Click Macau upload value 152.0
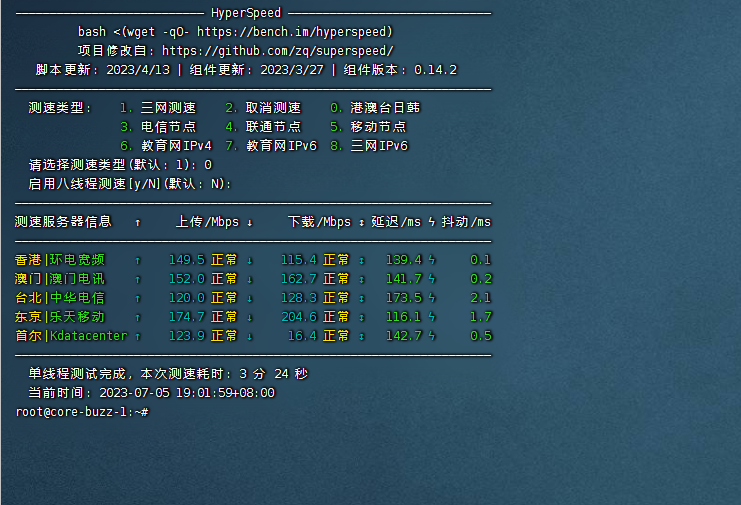 [187, 279]
